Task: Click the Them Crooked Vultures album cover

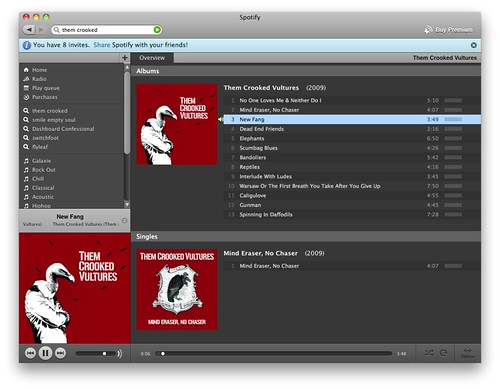Action: tap(177, 124)
